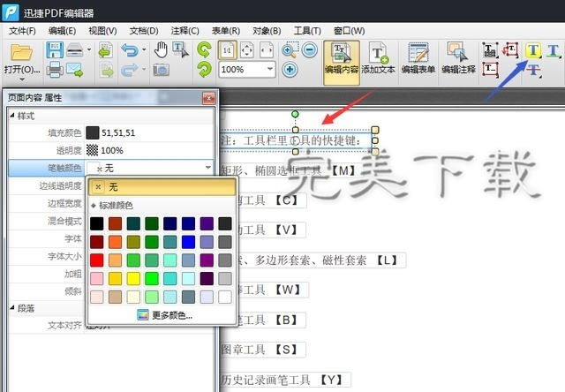The height and width of the screenshot is (392, 565).
Task: Rotate the view with the lower green arrow
Action: (204, 70)
